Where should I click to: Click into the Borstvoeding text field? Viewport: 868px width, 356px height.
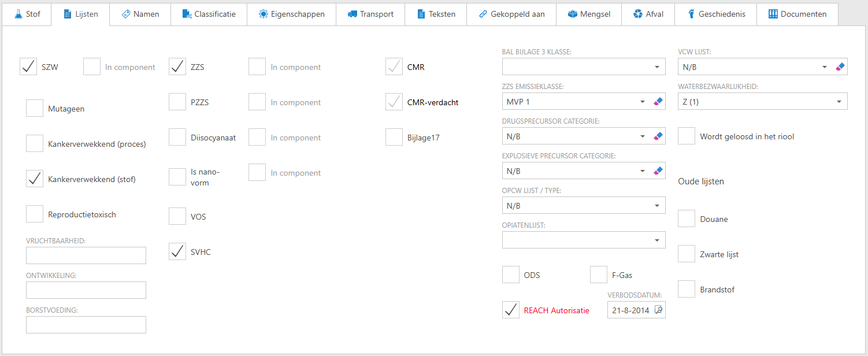click(86, 325)
